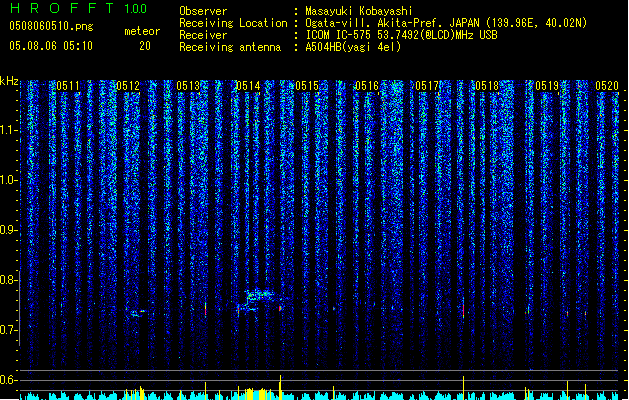Click the meteor echo trace near 0512

[136, 313]
